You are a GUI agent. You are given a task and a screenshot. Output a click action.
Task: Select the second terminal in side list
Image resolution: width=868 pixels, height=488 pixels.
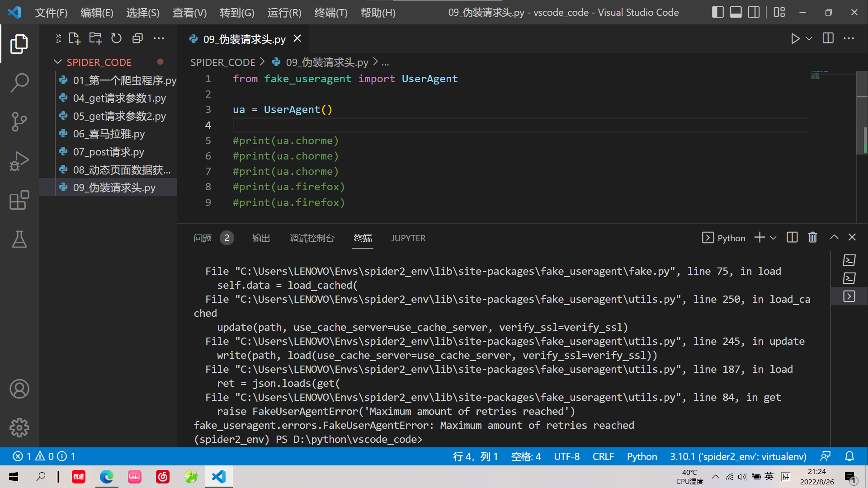pos(849,278)
